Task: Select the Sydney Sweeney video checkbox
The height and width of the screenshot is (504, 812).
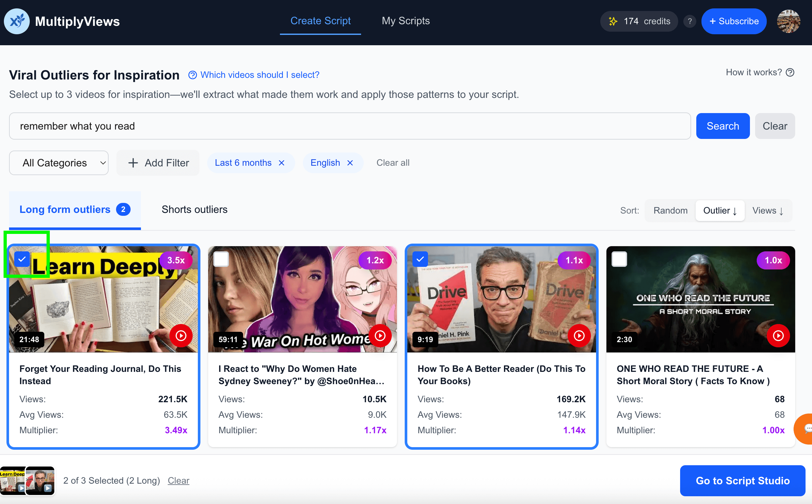Action: (x=221, y=259)
